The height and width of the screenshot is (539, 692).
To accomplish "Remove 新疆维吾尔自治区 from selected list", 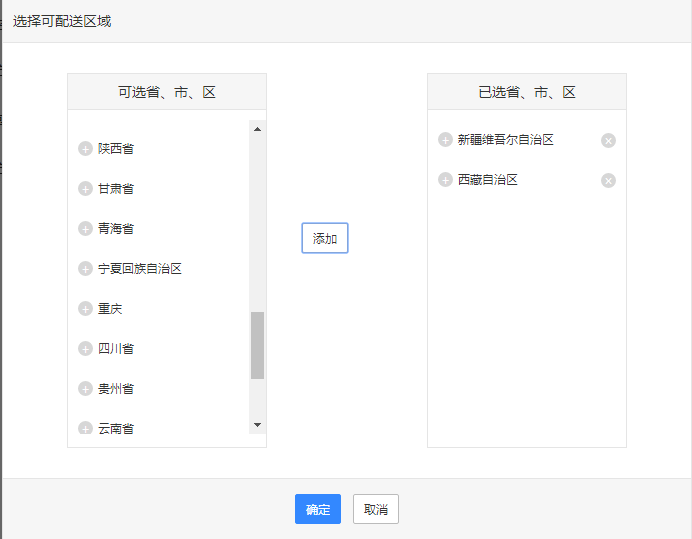I will pyautogui.click(x=608, y=141).
